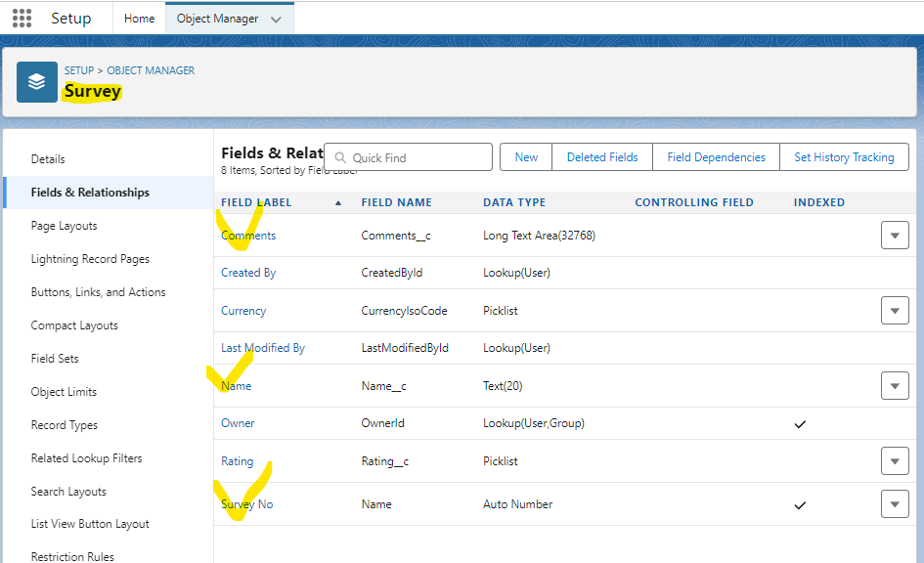This screenshot has width=924, height=563.
Task: Click the Deleted Fields button
Action: (602, 157)
